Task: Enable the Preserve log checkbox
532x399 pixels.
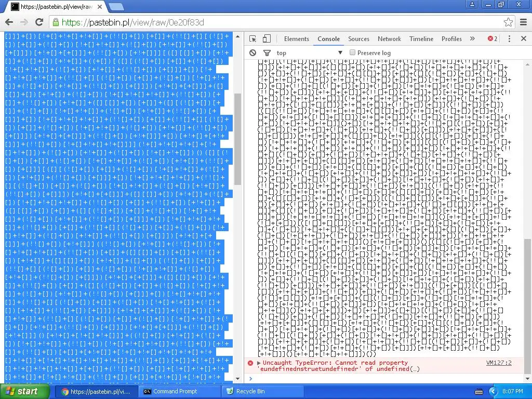Action: [x=352, y=52]
